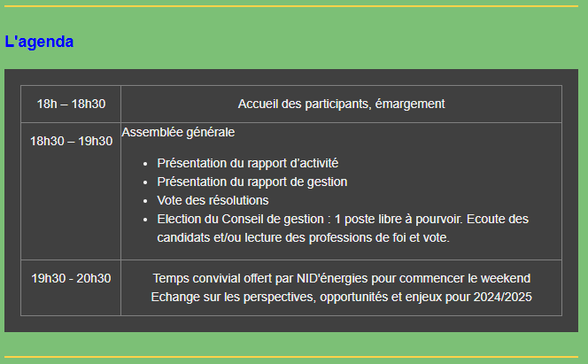The height and width of the screenshot is (364, 588).
Task: Click Election du Conseil de gestion line
Action: [343, 219]
